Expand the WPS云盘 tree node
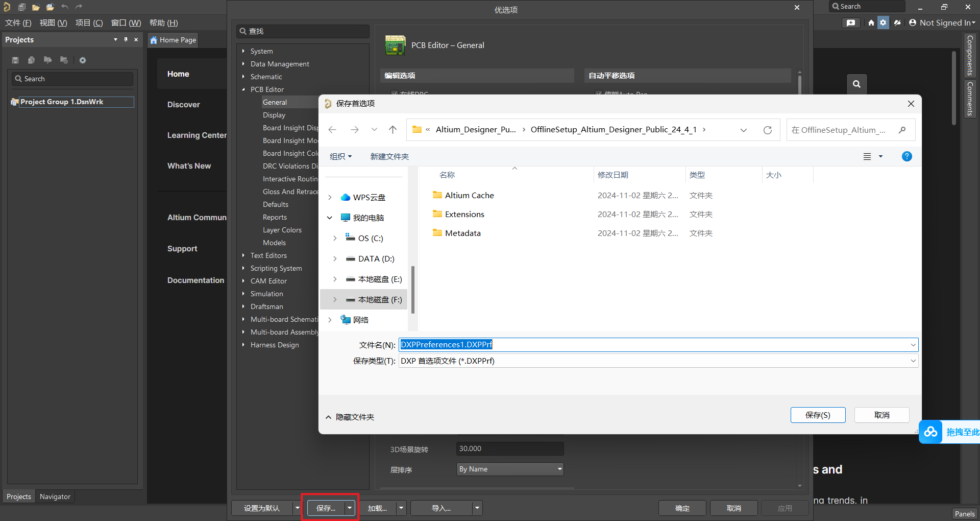The width and height of the screenshot is (980, 521). pyautogui.click(x=330, y=197)
